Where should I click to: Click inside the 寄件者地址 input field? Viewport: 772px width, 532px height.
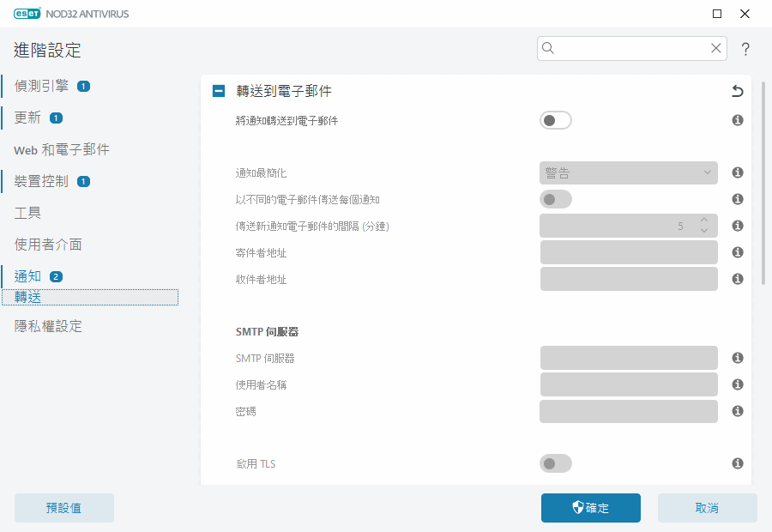629,251
